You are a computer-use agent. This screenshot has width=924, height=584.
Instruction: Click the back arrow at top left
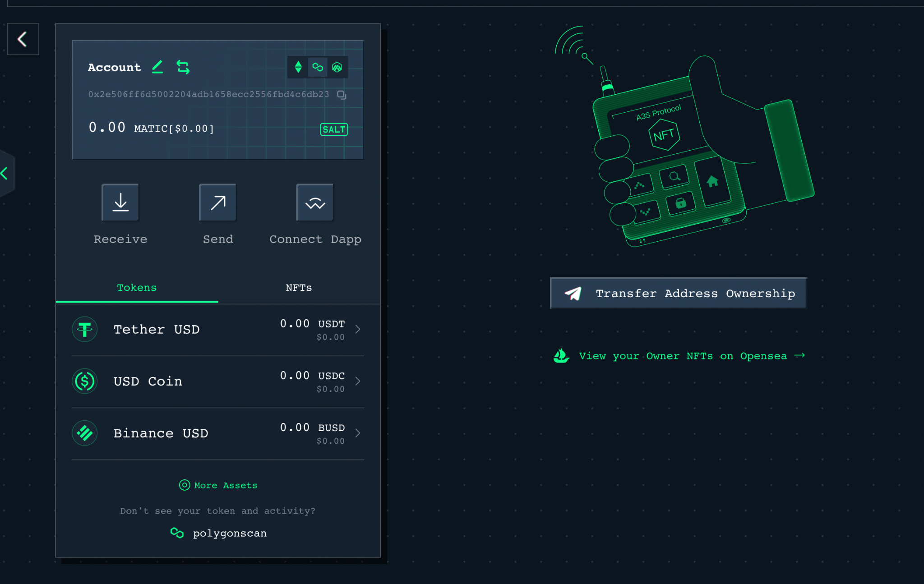click(x=23, y=39)
